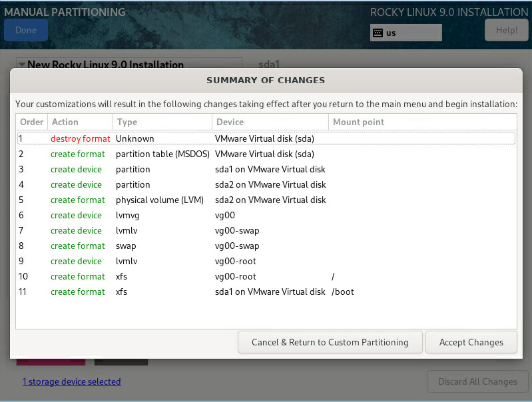Click order number 6 in the table

tap(21, 216)
